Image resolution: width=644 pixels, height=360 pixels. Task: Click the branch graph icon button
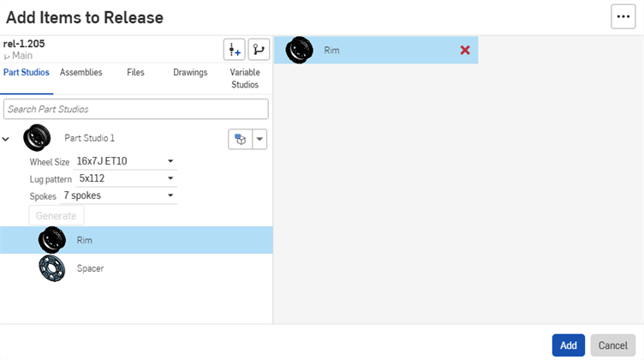point(259,50)
